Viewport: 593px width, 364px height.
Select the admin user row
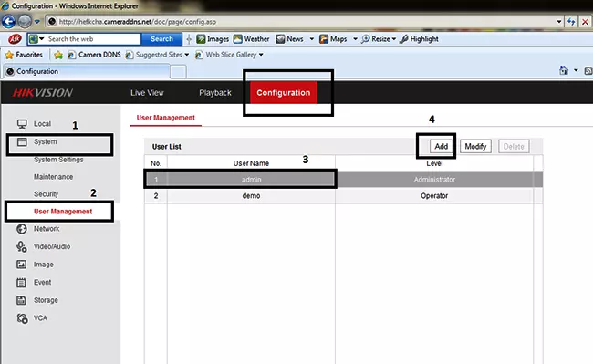coord(343,180)
